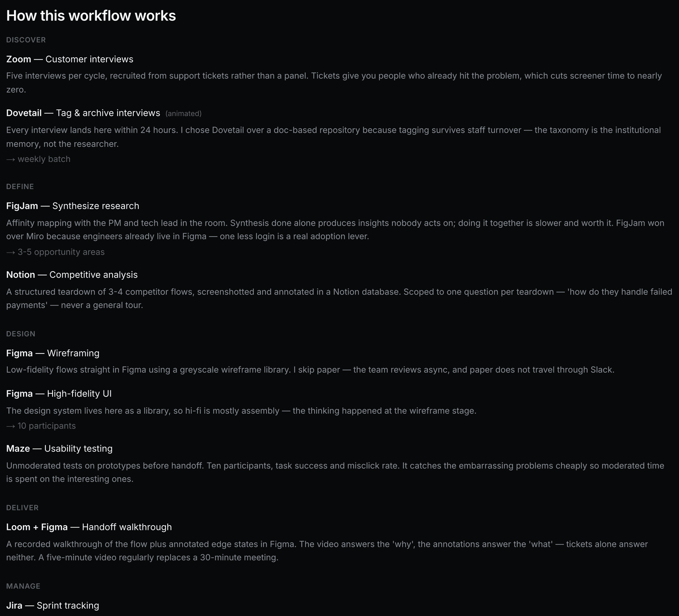Click the '→ 3-5 opportunity areas' note
The image size is (679, 616).
point(55,252)
